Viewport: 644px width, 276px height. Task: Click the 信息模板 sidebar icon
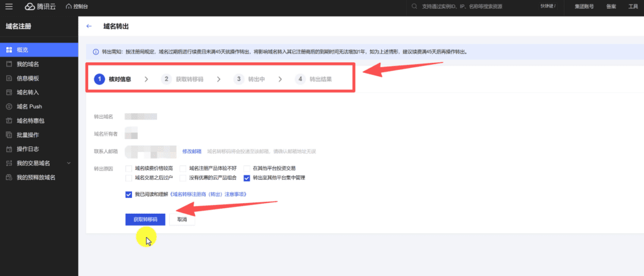(9, 78)
